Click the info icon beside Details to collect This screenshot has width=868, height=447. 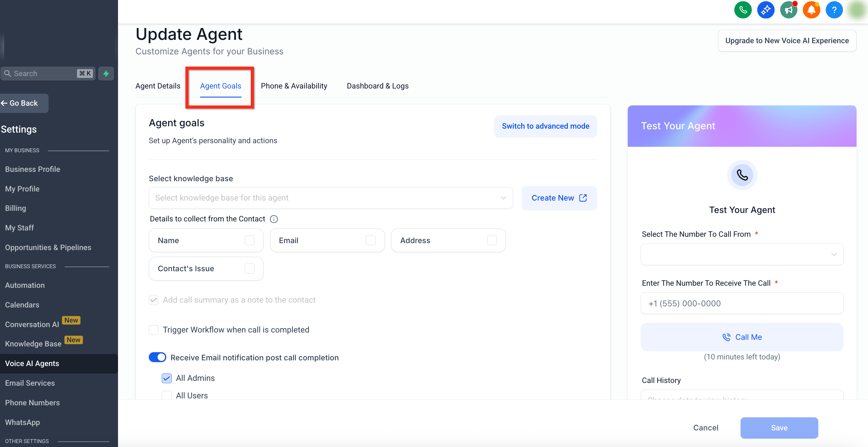pyautogui.click(x=274, y=219)
